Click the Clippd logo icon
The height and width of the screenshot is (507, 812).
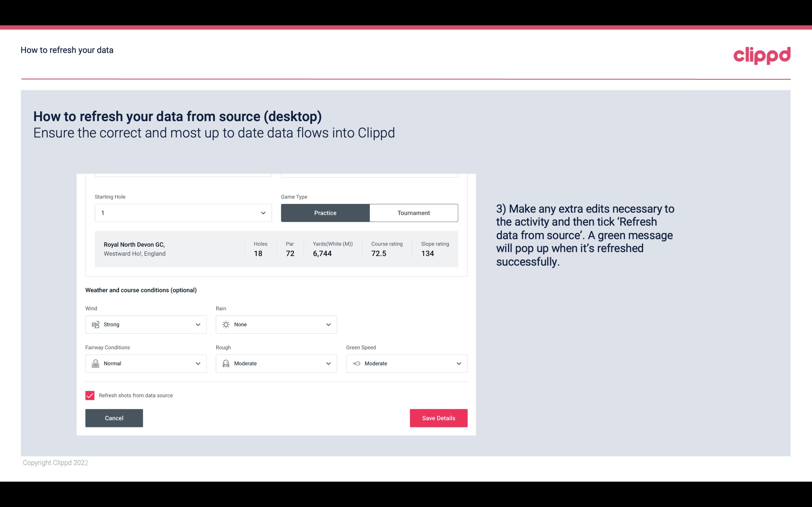[x=762, y=55]
